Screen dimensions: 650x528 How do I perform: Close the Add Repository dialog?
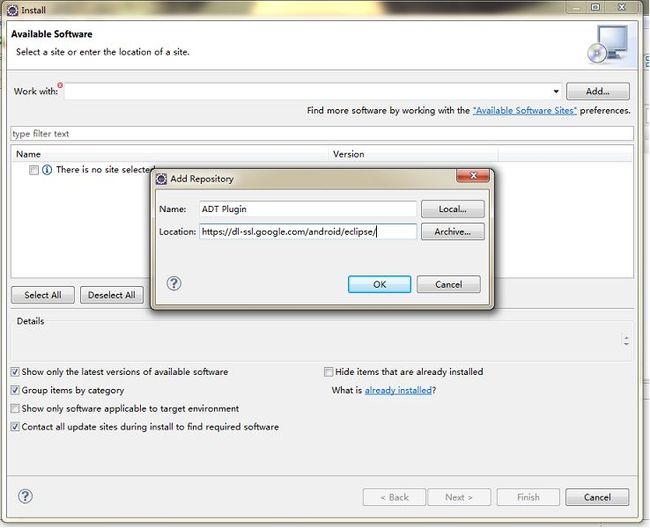pyautogui.click(x=473, y=176)
